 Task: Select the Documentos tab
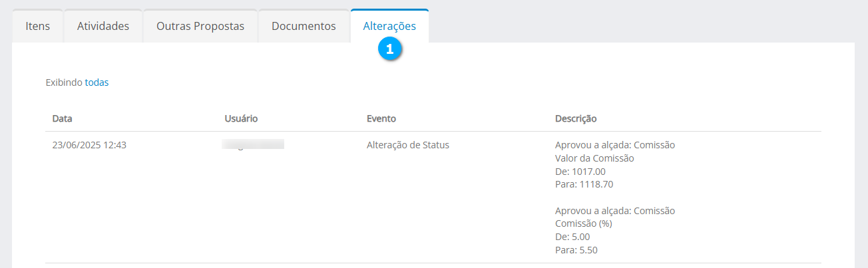click(304, 27)
